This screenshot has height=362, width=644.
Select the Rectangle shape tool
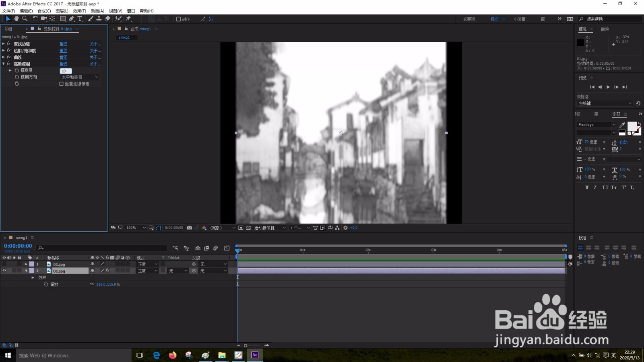point(63,19)
